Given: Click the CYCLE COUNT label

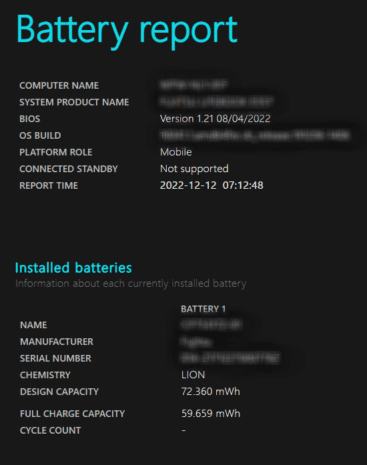Looking at the screenshot, I should point(50,431).
